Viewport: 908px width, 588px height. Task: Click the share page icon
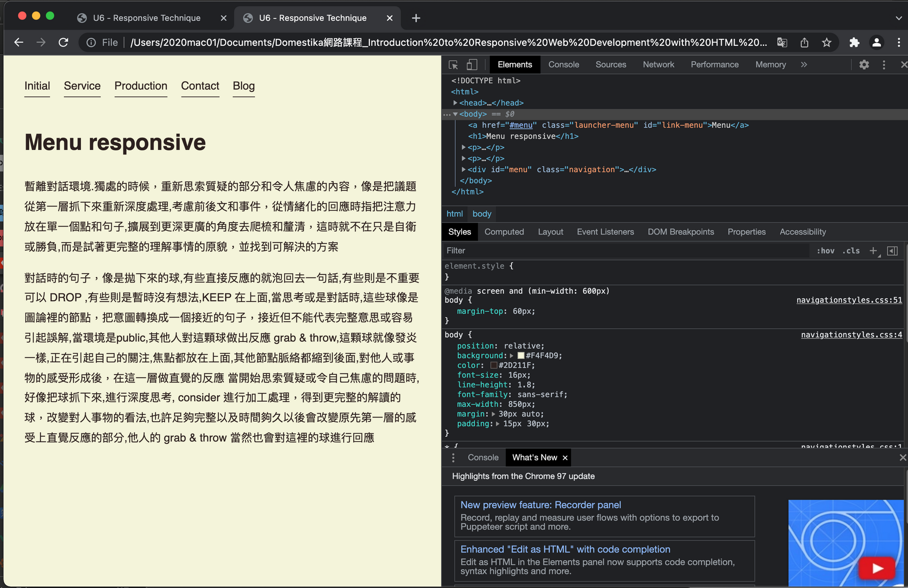click(x=804, y=43)
